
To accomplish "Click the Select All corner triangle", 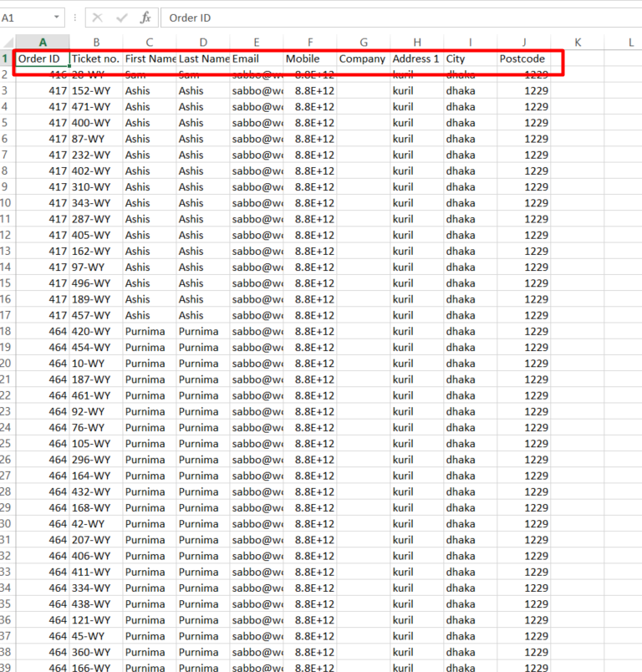I will (x=8, y=43).
